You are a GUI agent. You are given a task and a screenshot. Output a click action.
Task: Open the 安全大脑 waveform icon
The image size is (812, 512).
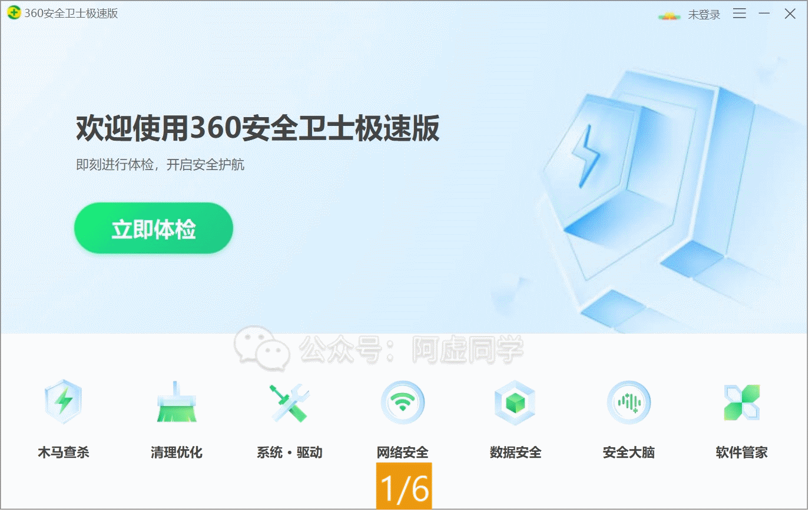coord(629,403)
